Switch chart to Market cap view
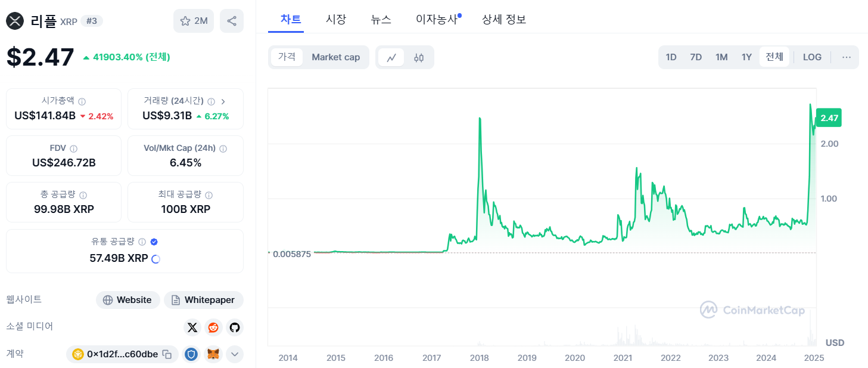 coord(335,57)
